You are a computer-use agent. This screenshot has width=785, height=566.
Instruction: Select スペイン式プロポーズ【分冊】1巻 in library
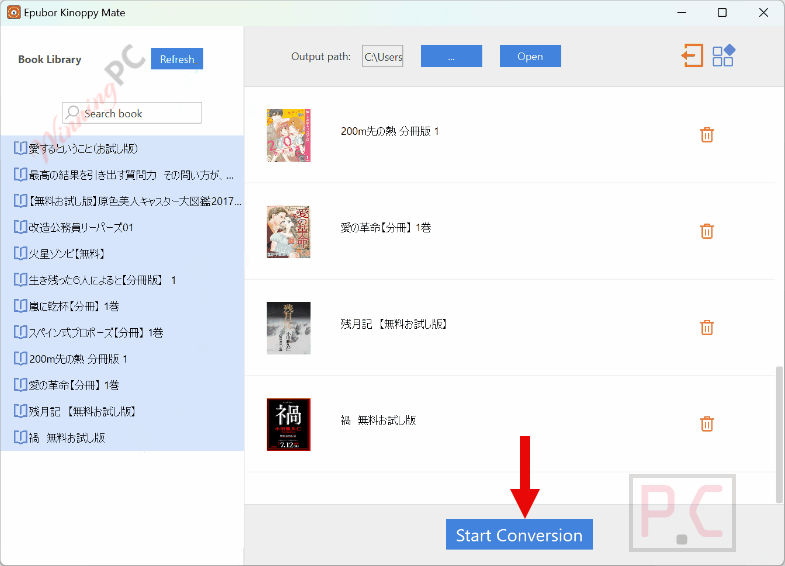click(122, 332)
